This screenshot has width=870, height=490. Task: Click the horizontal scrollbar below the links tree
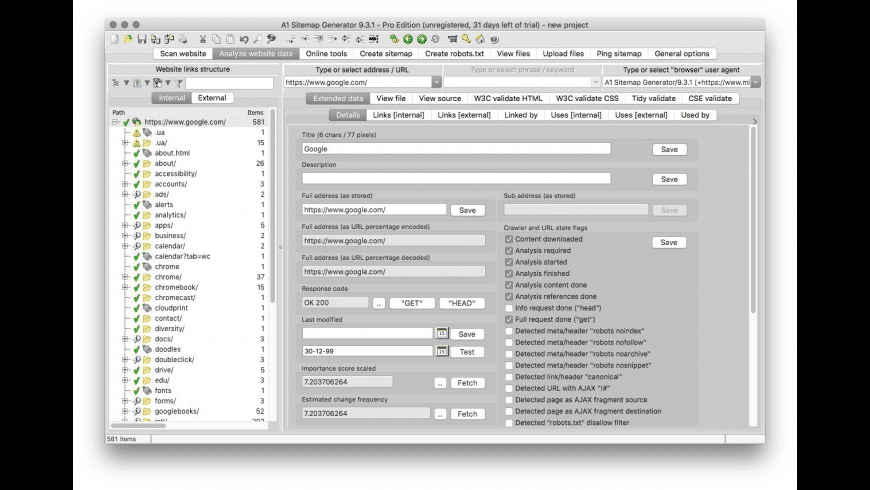[x=139, y=426]
